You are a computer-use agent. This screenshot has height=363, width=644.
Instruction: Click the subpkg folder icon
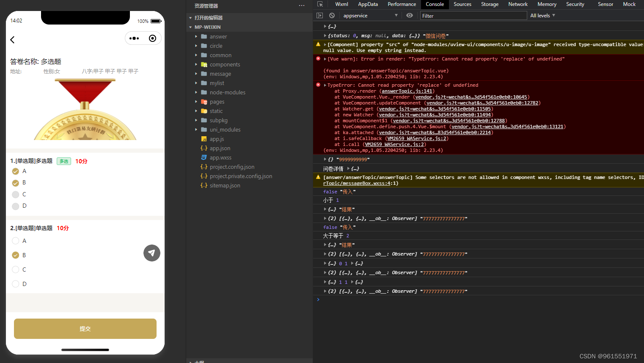pyautogui.click(x=204, y=120)
